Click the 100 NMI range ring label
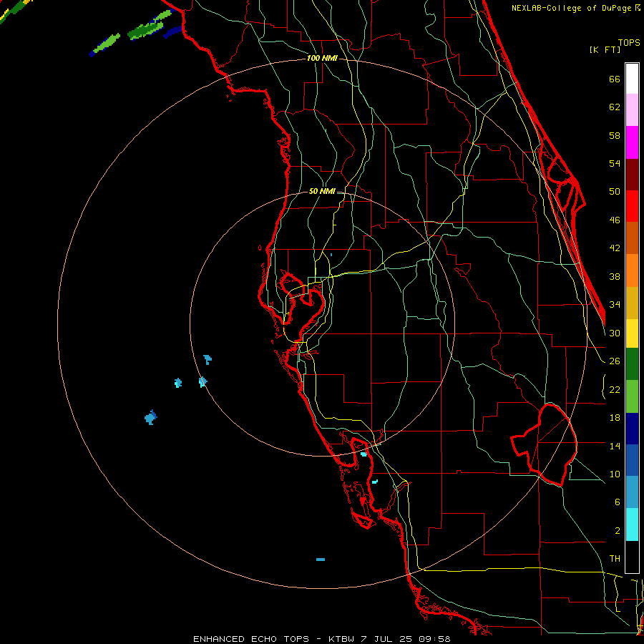 point(322,58)
